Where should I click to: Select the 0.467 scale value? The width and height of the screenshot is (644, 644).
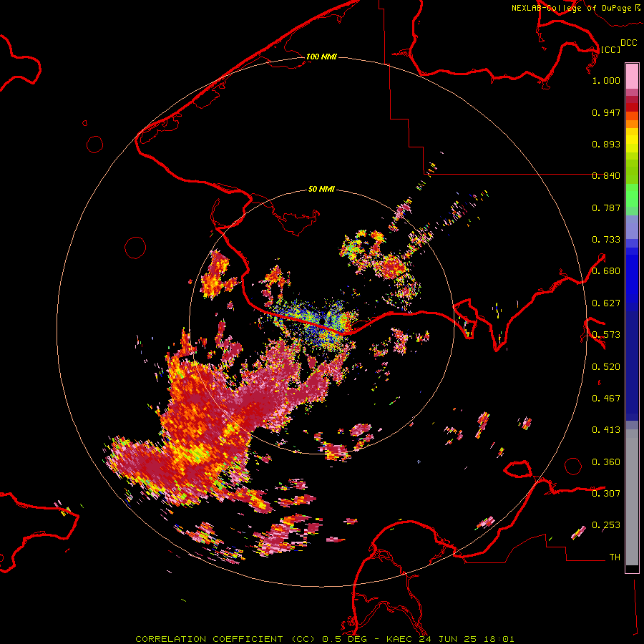(x=606, y=399)
